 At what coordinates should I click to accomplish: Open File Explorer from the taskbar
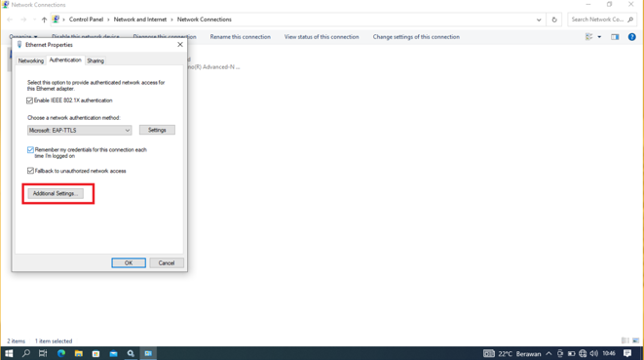coord(79,353)
